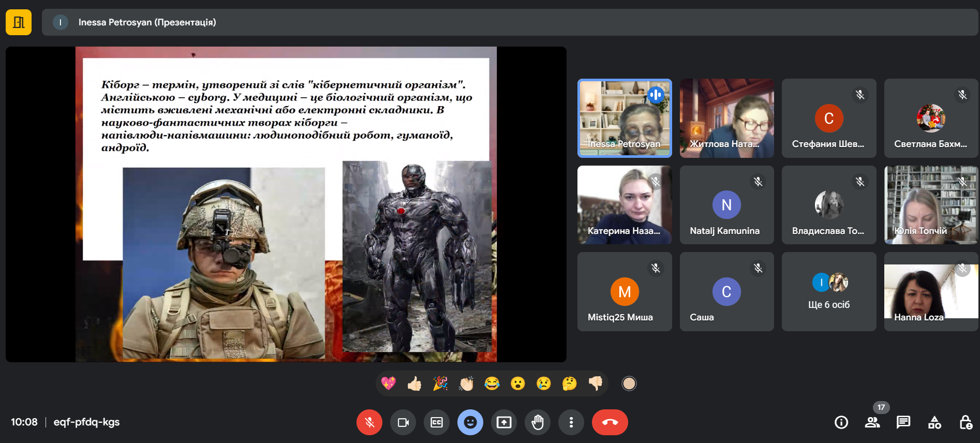Select Inessa Petrosyan's video tile
The width and height of the screenshot is (980, 443).
click(x=625, y=118)
